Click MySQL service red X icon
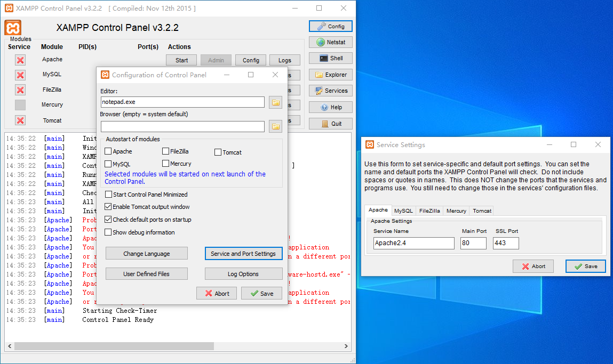The width and height of the screenshot is (613, 364). click(x=20, y=75)
